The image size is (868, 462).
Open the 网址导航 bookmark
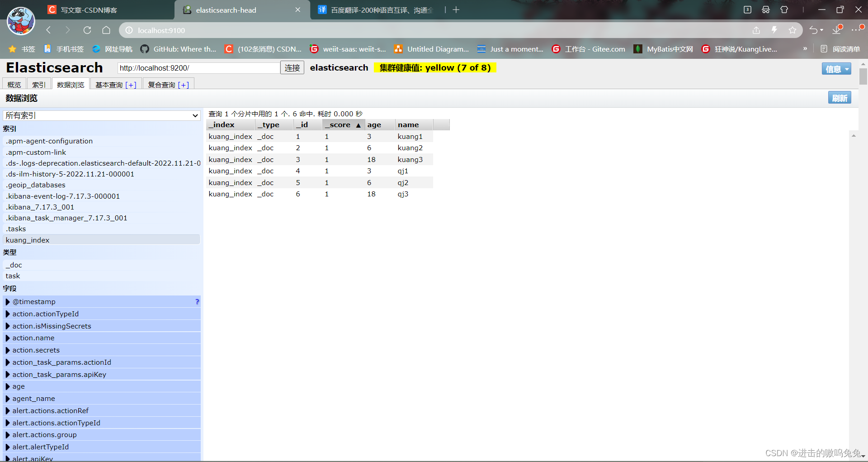point(112,49)
